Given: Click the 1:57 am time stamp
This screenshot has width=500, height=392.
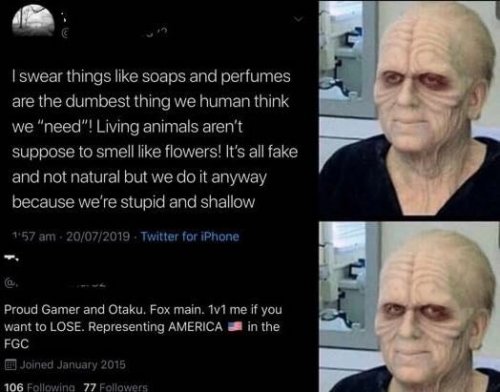Looking at the screenshot, I should click(x=34, y=236).
